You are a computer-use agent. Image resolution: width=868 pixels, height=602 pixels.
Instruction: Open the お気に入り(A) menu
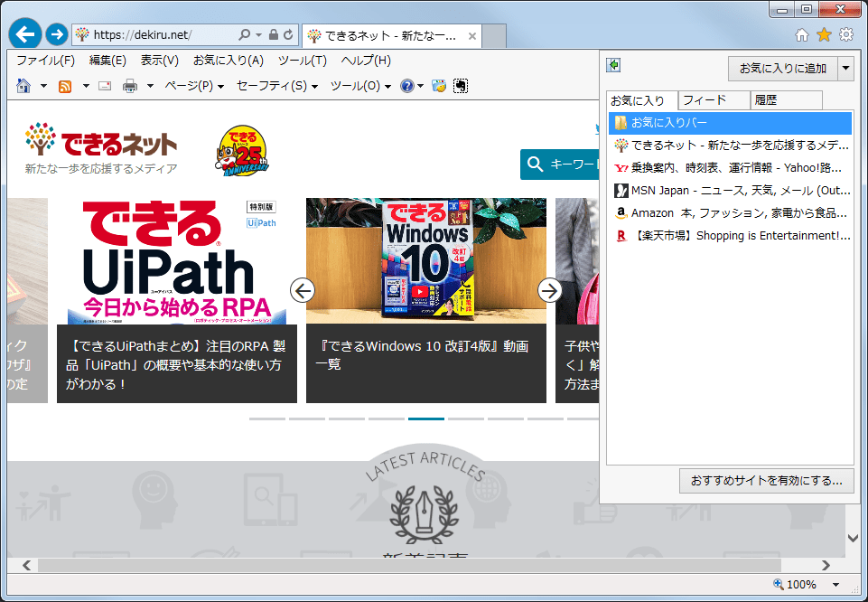click(x=229, y=61)
